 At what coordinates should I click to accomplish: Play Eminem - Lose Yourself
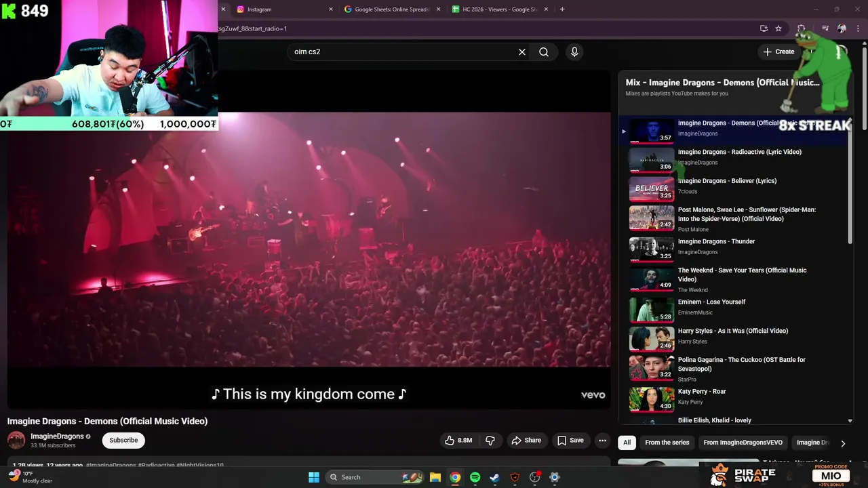click(x=711, y=302)
